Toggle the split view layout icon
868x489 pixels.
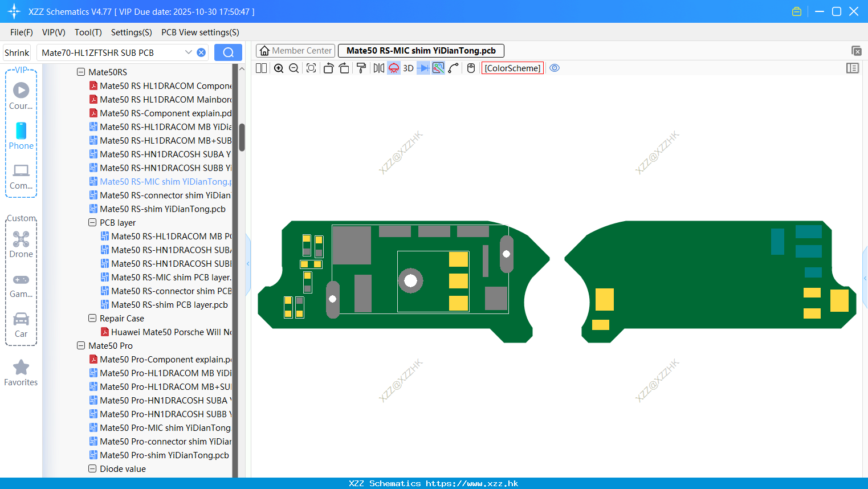click(262, 68)
